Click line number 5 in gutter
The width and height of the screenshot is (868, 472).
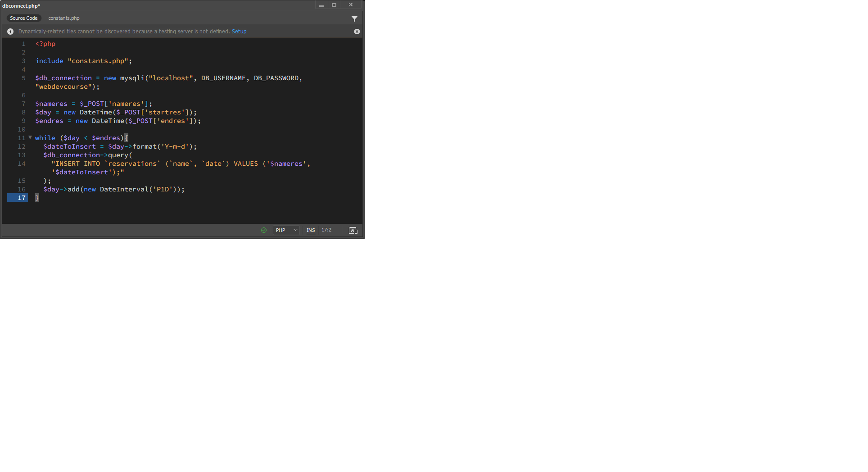point(23,78)
